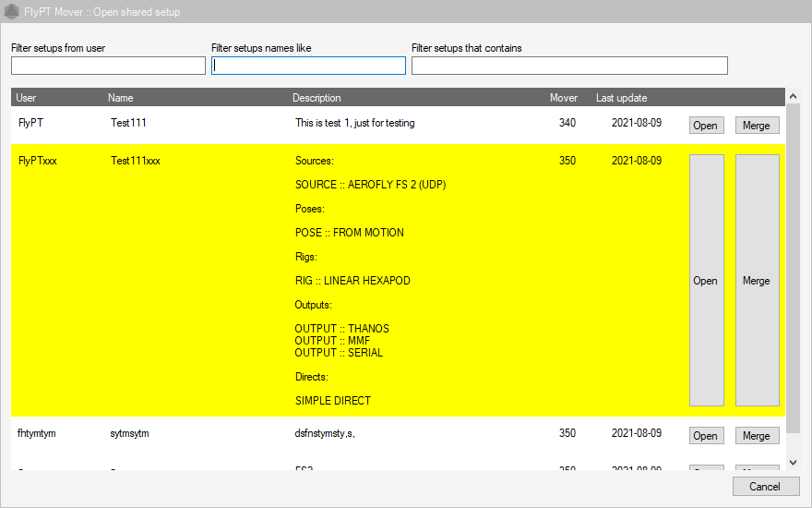The height and width of the screenshot is (508, 812).
Task: Cancel the Open shared setup dialog
Action: click(765, 487)
